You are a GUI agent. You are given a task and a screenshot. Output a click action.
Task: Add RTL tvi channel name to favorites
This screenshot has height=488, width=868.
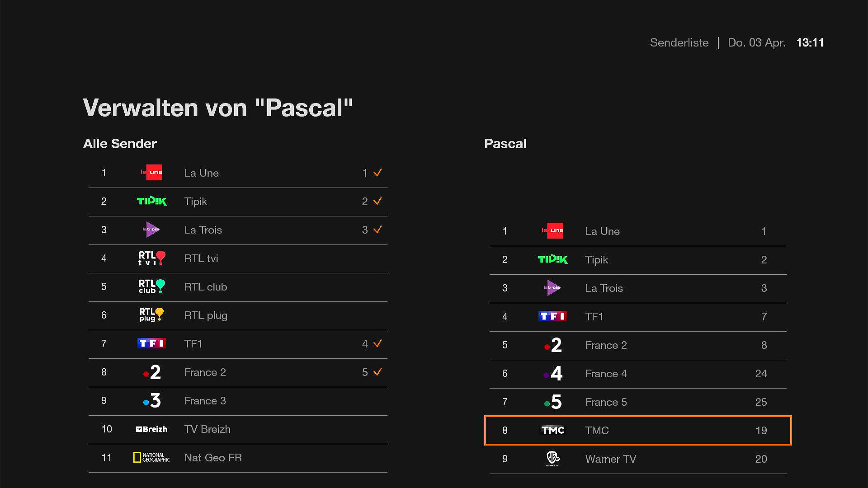[201, 258]
